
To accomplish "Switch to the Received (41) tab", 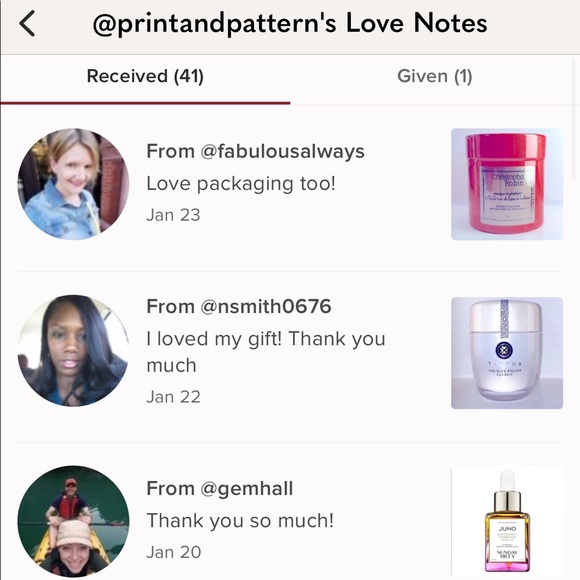I will pos(145,76).
